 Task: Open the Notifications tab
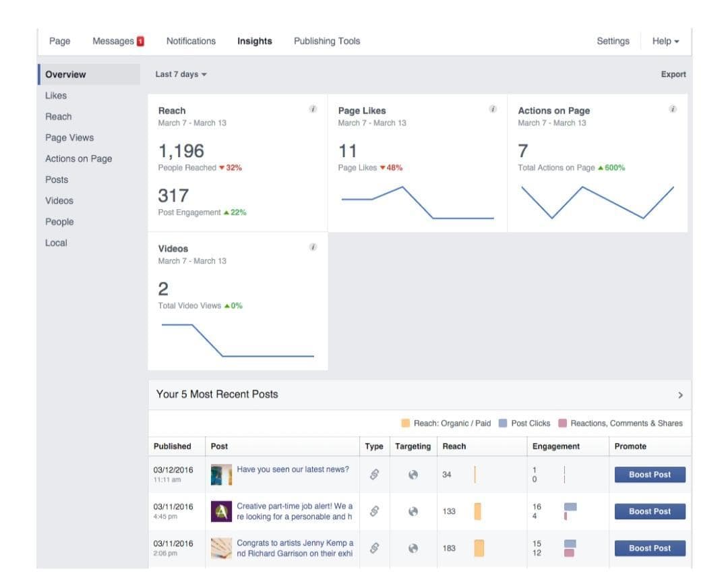coord(191,40)
